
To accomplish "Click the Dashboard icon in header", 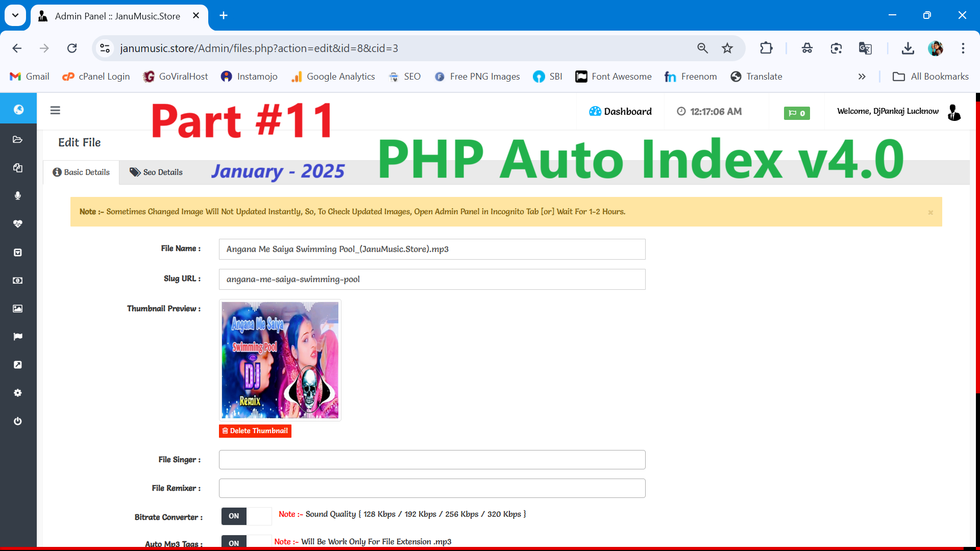I will click(594, 112).
